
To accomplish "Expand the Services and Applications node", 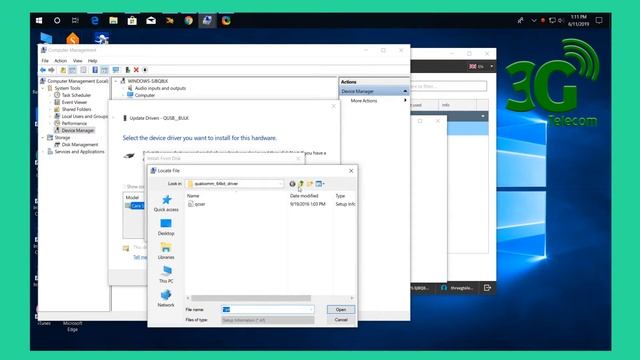I will 43,152.
